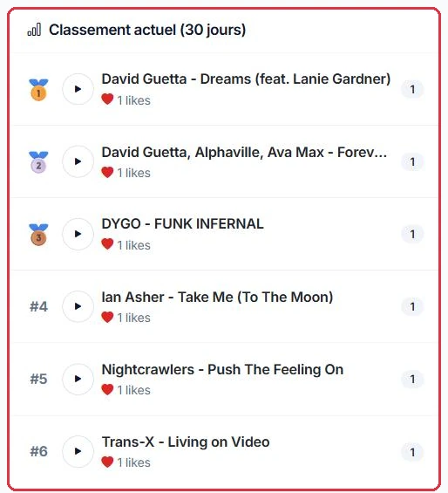448x493 pixels.
Task: Click the bronze third-place medal icon
Action: (x=38, y=235)
